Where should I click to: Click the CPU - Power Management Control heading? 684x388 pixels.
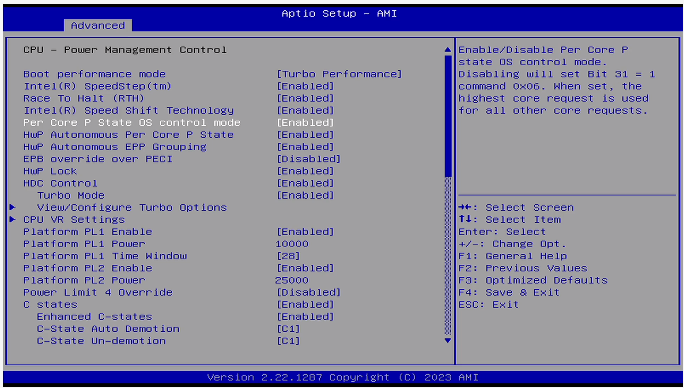(x=125, y=50)
